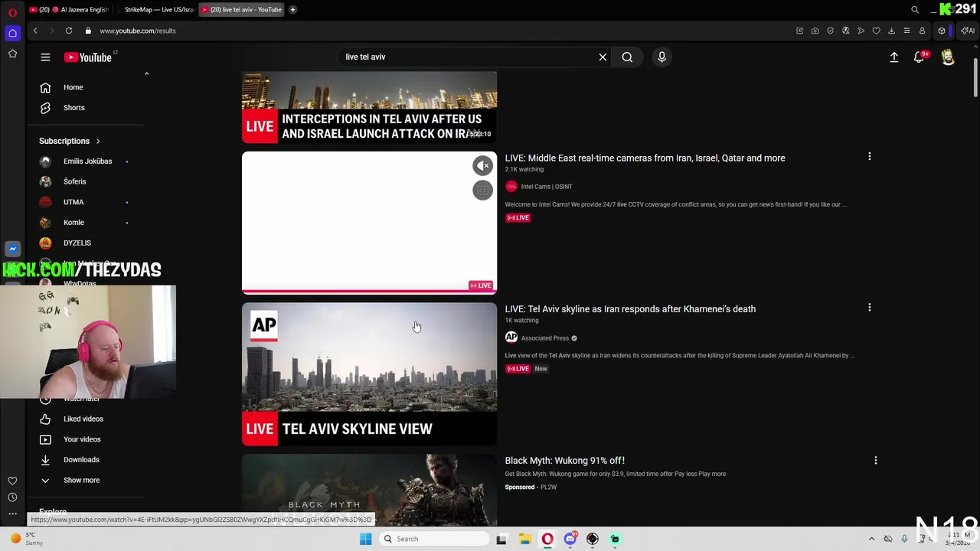Click the Opera snapshot camera icon
The height and width of the screenshot is (551, 980).
(815, 31)
